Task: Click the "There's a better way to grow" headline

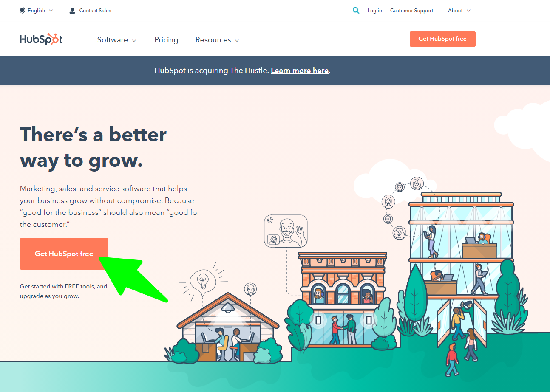Action: (93, 147)
